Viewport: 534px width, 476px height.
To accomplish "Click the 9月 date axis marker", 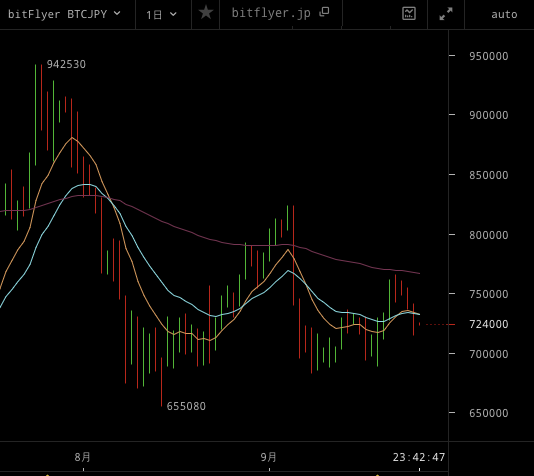I will 268,457.
